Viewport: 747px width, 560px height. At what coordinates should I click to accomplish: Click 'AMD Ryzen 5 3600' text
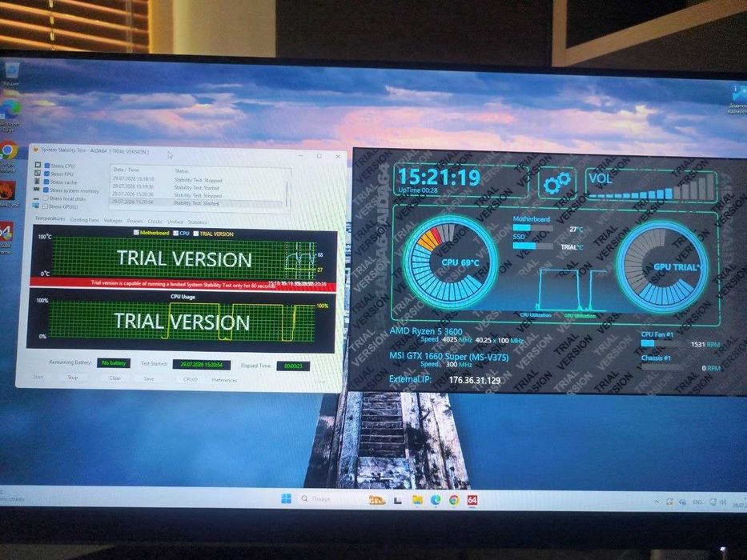[425, 331]
